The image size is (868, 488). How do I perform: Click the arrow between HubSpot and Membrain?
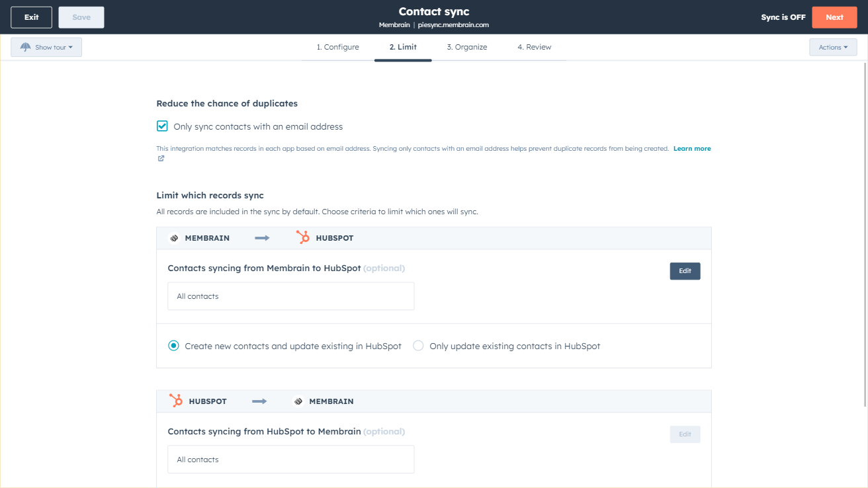coord(259,401)
